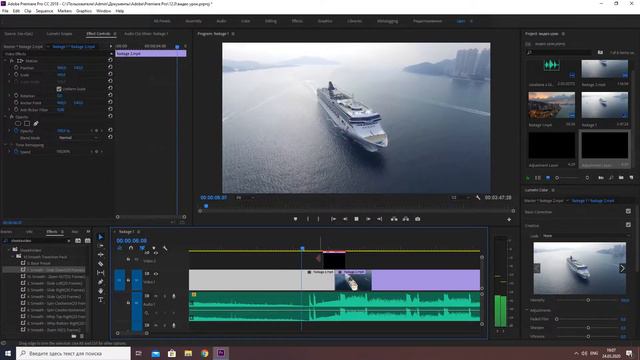Open Premiere Pro in Windows taskbar

click(221, 353)
